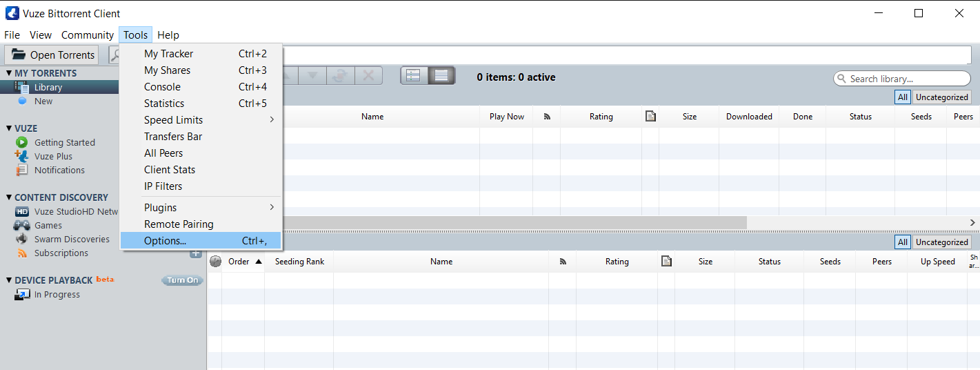Select Options... from the Tools menu
Image resolution: width=980 pixels, height=370 pixels.
(200, 241)
